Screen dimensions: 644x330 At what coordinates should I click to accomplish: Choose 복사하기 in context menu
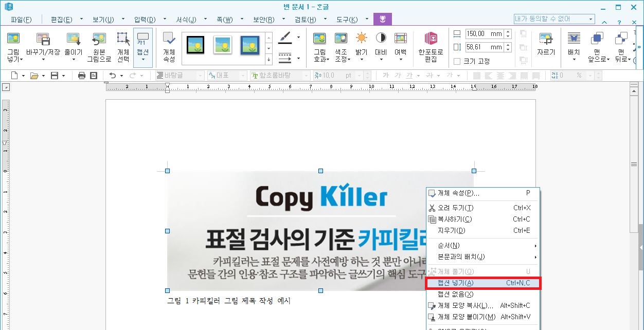tap(483, 219)
